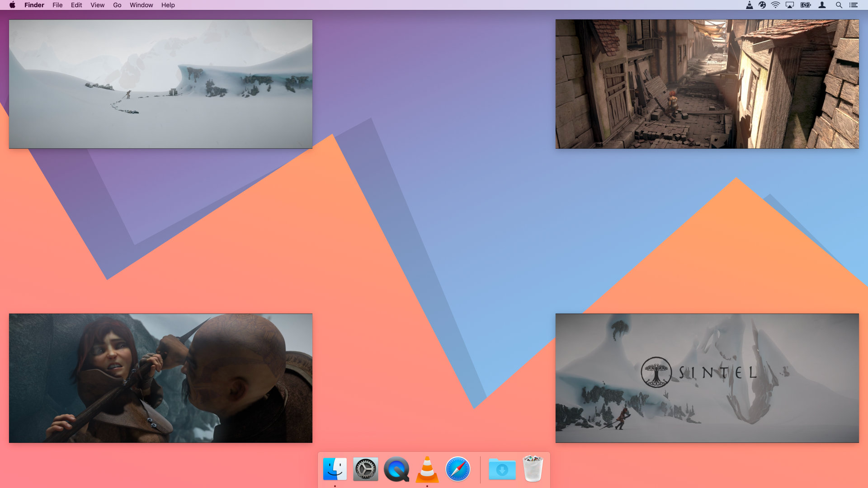
Task: Open the Go menu
Action: 117,5
